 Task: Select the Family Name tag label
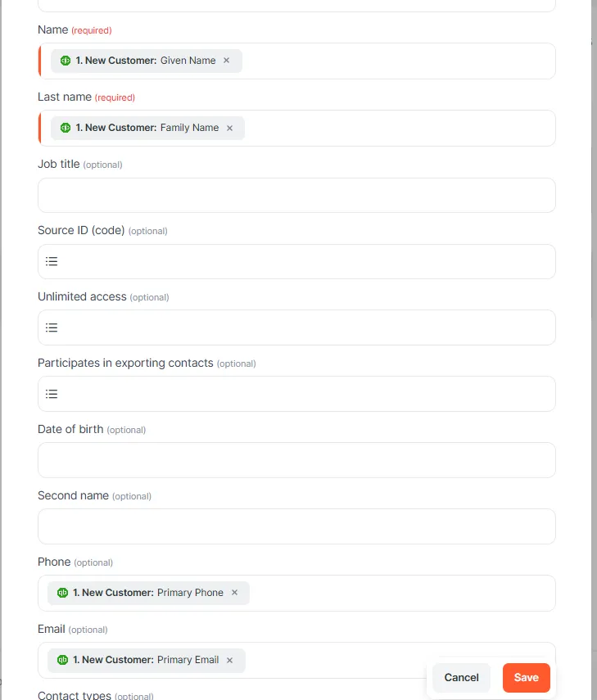189,128
